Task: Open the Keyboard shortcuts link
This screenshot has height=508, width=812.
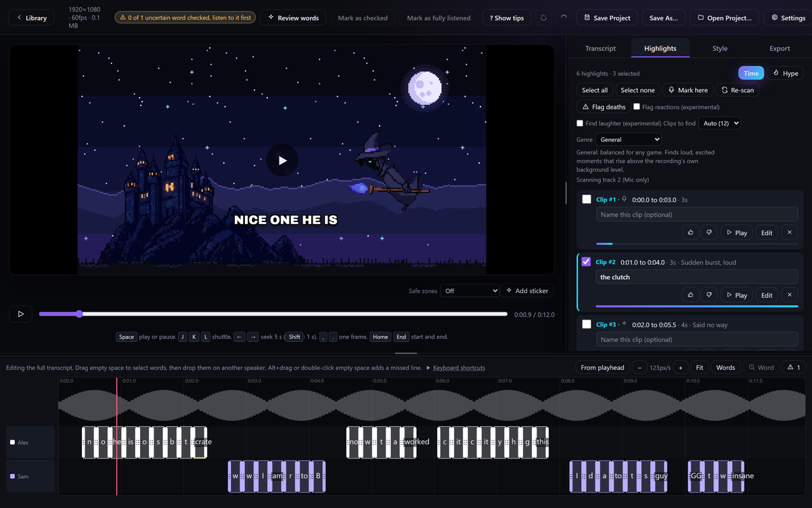Action: (x=459, y=368)
